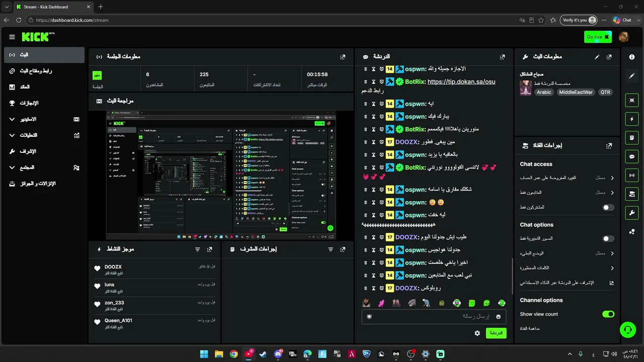Open chat settings gear icon
The image size is (644, 362).
477,333
